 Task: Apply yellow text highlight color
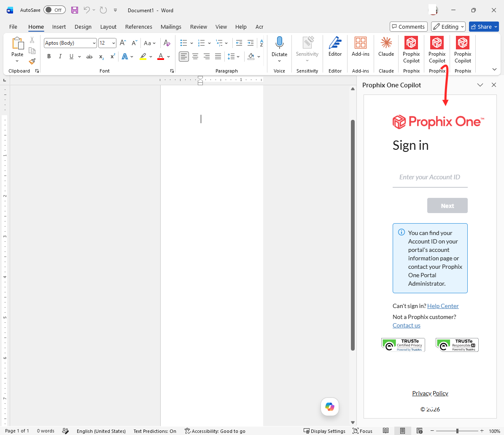[x=143, y=57]
